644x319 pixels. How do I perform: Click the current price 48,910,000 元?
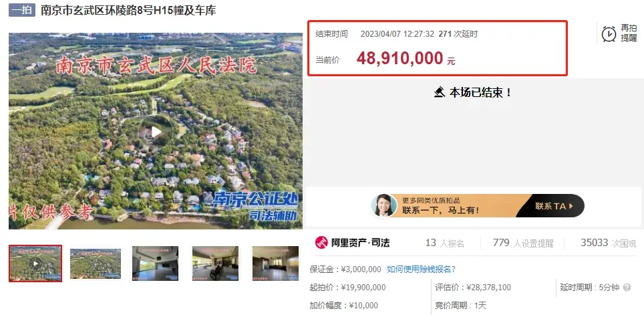click(406, 60)
